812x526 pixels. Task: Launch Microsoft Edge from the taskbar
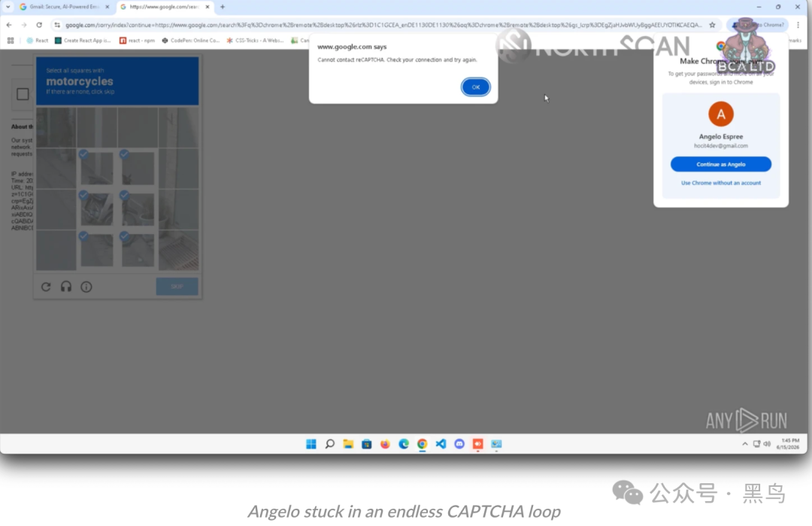click(404, 444)
